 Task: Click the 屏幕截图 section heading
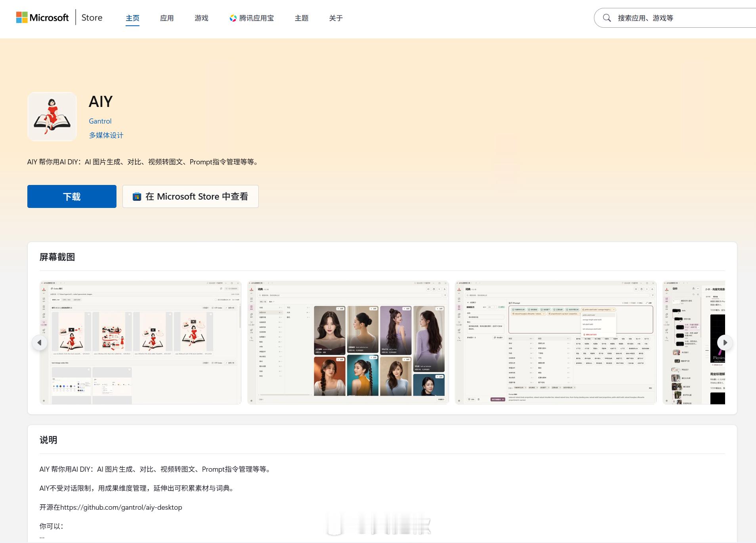pyautogui.click(x=57, y=257)
